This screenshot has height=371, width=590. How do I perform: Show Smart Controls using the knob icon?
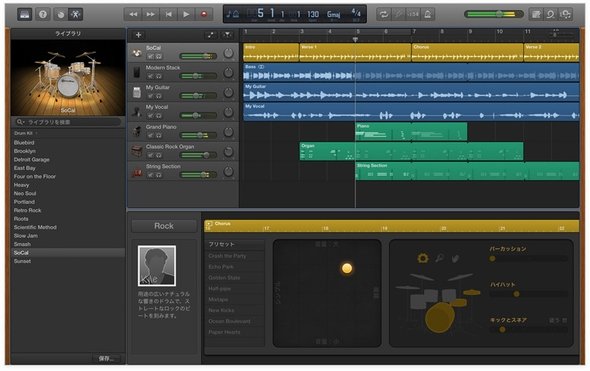click(x=61, y=14)
